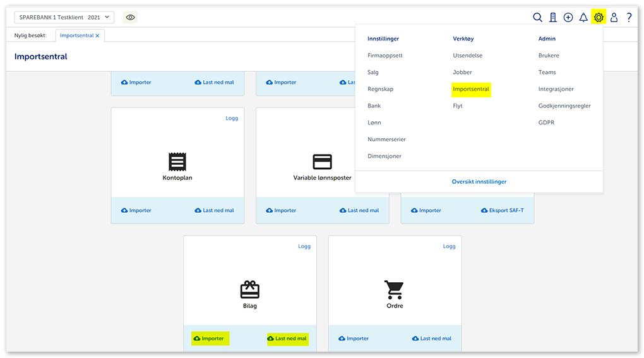Click the search magnifier icon

(x=537, y=18)
